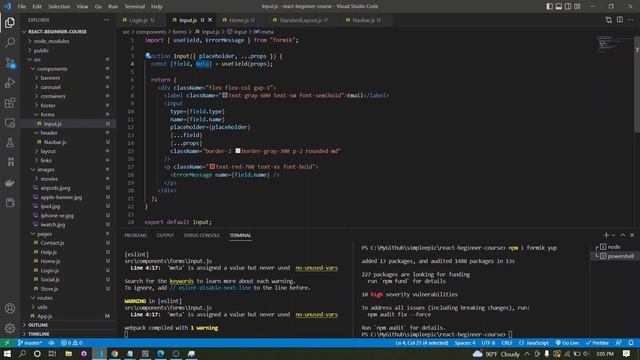
Task: Open Explorer panel more actions ellipsis
Action: pyautogui.click(x=107, y=20)
